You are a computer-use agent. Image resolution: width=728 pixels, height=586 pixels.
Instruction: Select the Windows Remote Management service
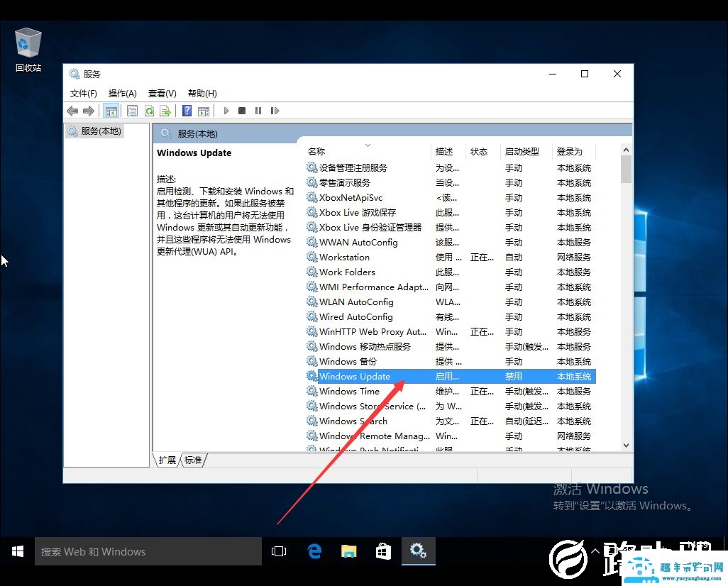[451, 436]
